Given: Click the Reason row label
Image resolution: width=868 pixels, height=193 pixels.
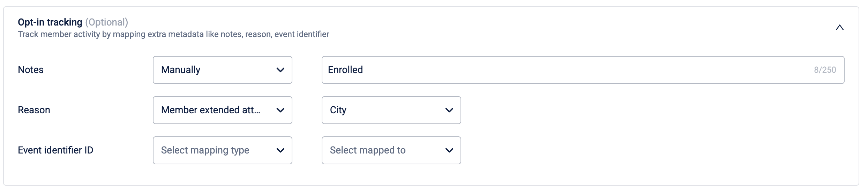Looking at the screenshot, I should tap(34, 110).
